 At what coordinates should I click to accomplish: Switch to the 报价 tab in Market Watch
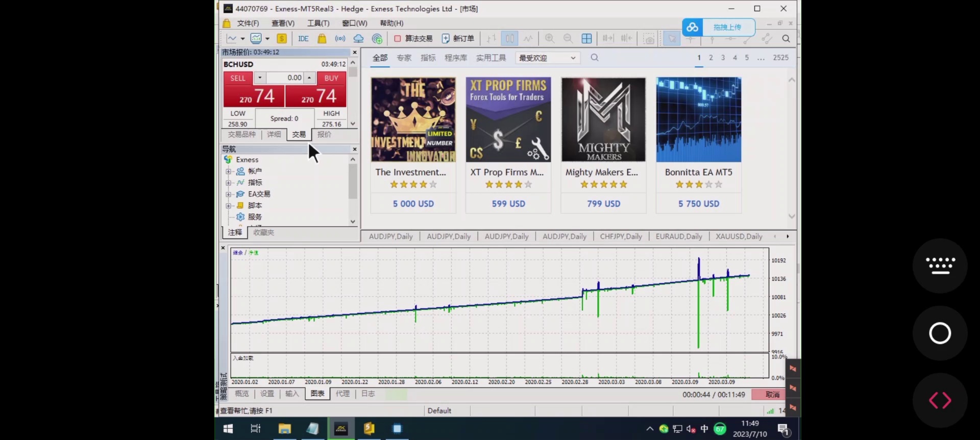325,135
